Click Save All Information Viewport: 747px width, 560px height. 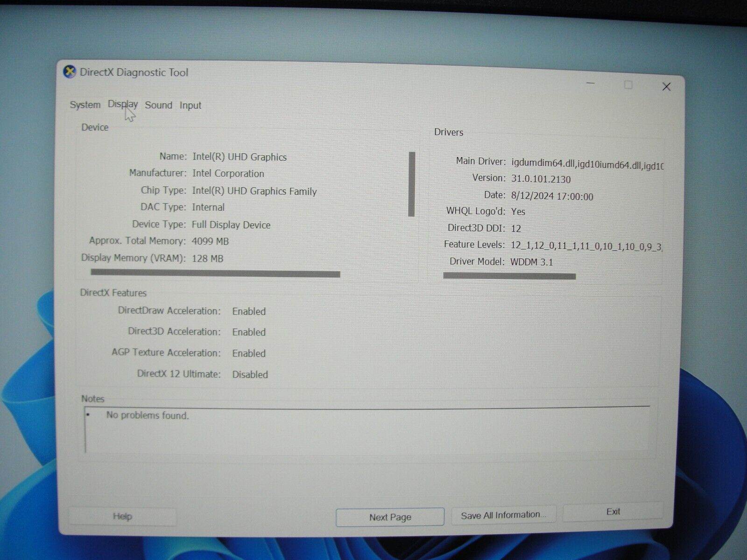click(503, 515)
